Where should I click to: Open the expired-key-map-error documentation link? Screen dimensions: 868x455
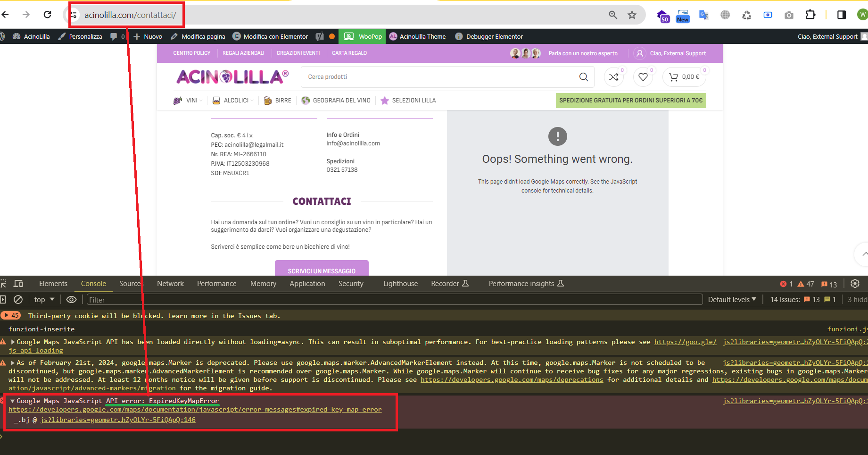[x=195, y=410]
